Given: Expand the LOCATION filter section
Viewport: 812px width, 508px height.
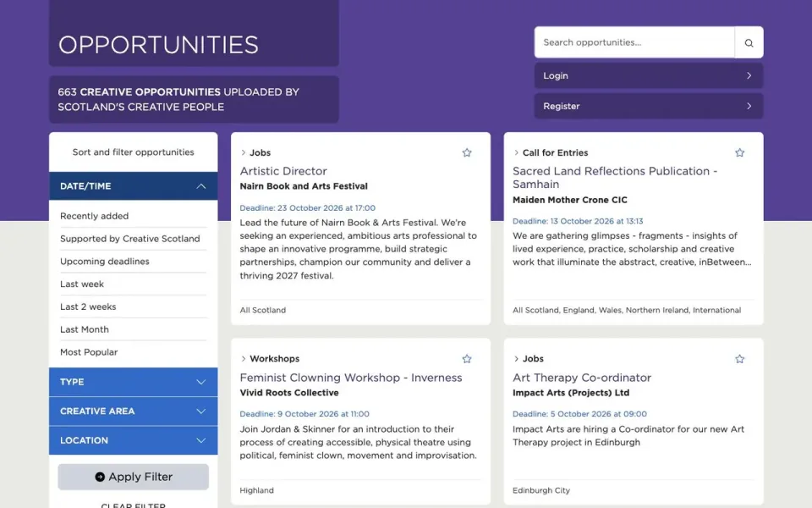Looking at the screenshot, I should click(x=133, y=440).
